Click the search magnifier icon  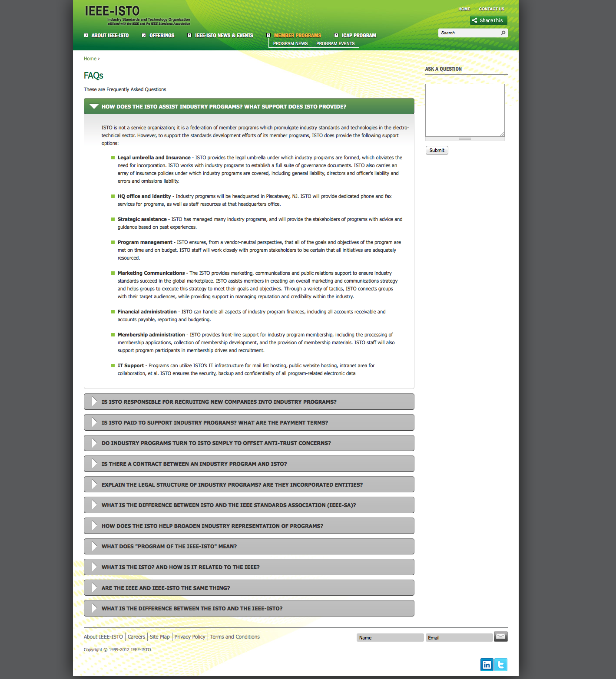click(x=503, y=33)
